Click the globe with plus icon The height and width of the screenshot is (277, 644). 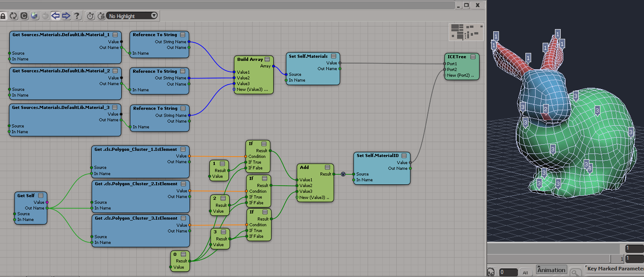pyautogui.click(x=34, y=16)
